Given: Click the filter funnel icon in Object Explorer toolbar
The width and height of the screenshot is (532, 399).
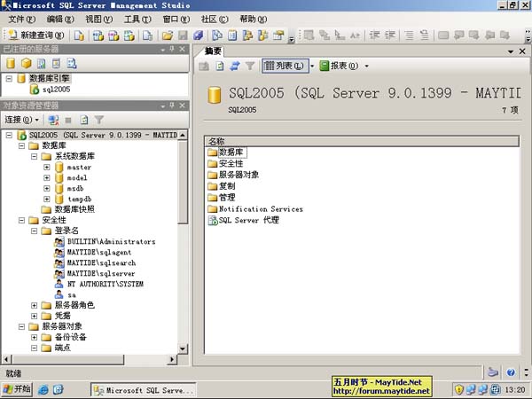Looking at the screenshot, I should click(99, 119).
